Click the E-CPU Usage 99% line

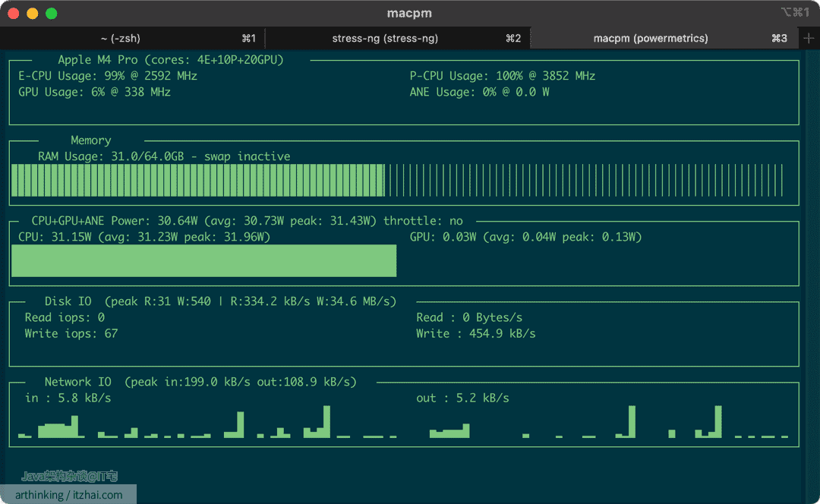[x=108, y=76]
